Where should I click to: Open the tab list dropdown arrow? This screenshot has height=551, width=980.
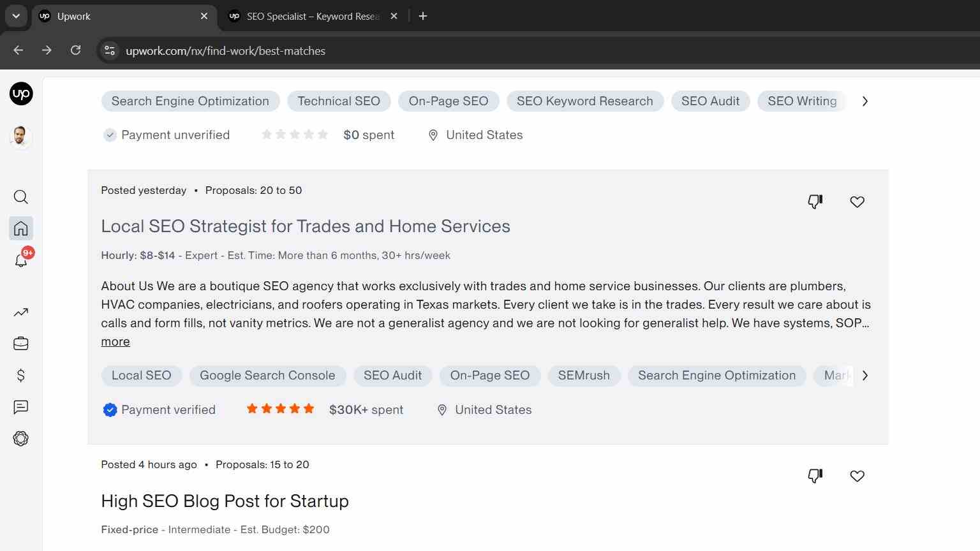pos(16,16)
